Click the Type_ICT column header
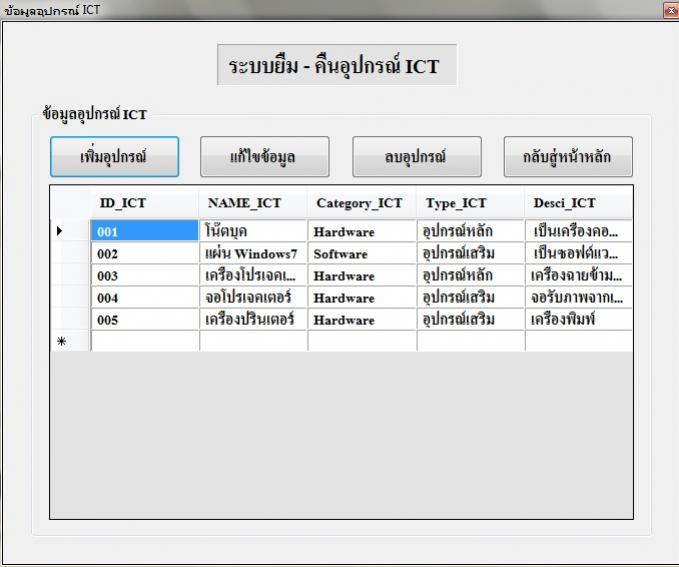The width and height of the screenshot is (679, 567). (471, 202)
